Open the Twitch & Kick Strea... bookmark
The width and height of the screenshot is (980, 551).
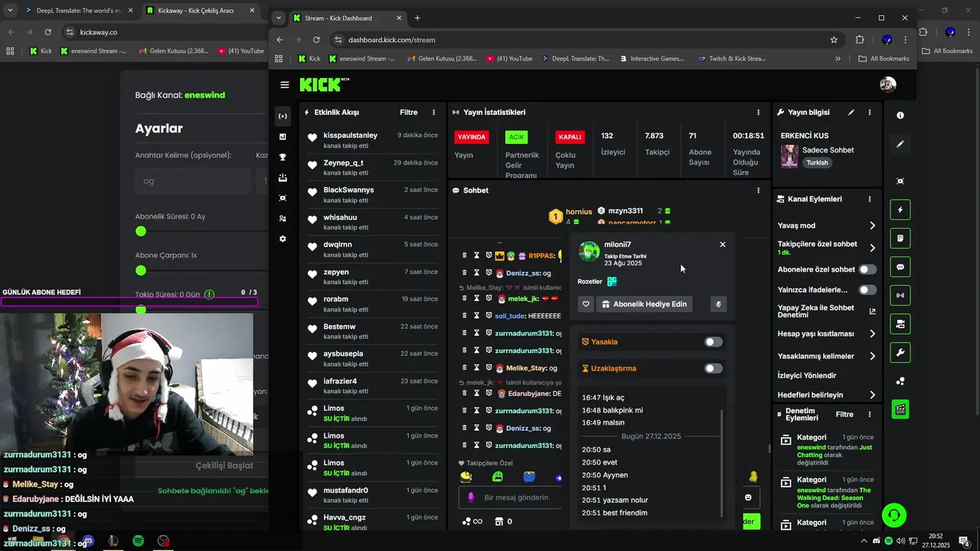coord(731,59)
